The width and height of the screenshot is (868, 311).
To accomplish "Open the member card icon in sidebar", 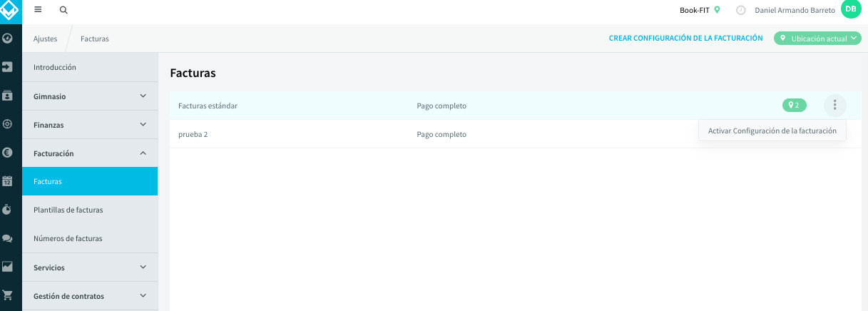I will pyautogui.click(x=8, y=95).
